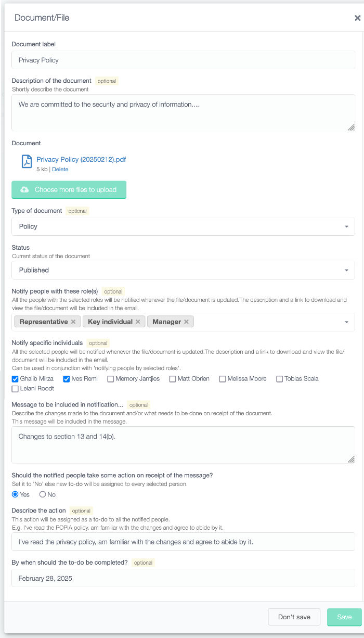Image resolution: width=364 pixels, height=638 pixels.
Task: Uncheck Ghalib Mirza checkbox
Action: click(x=15, y=379)
